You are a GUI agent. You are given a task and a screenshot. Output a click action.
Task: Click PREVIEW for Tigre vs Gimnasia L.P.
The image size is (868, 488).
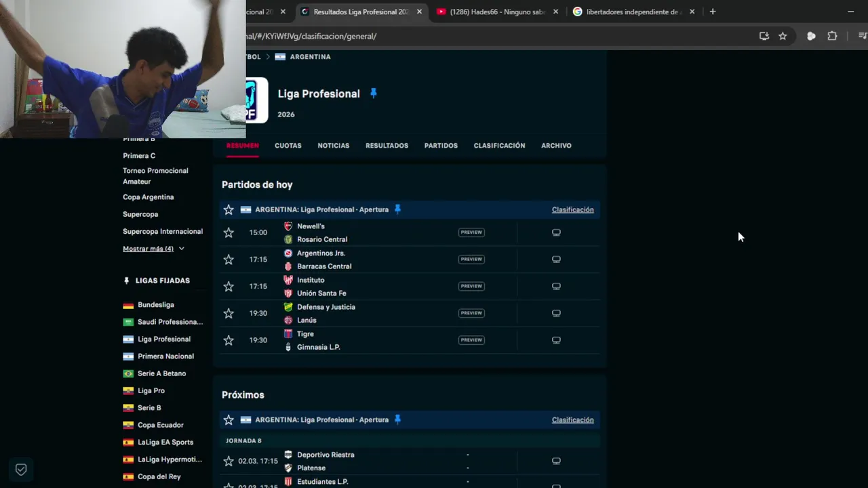471,340
